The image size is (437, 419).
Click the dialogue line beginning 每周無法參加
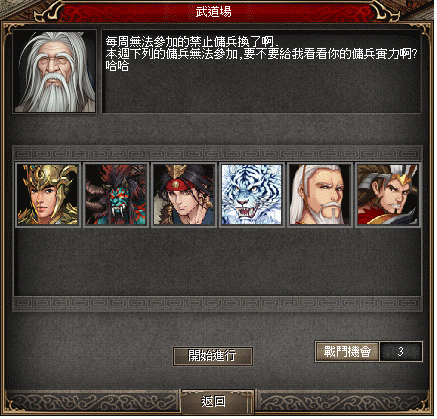pyautogui.click(x=192, y=42)
